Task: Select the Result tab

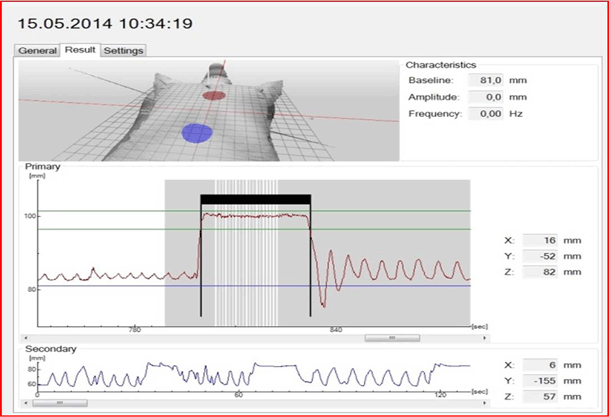Action: [x=80, y=50]
